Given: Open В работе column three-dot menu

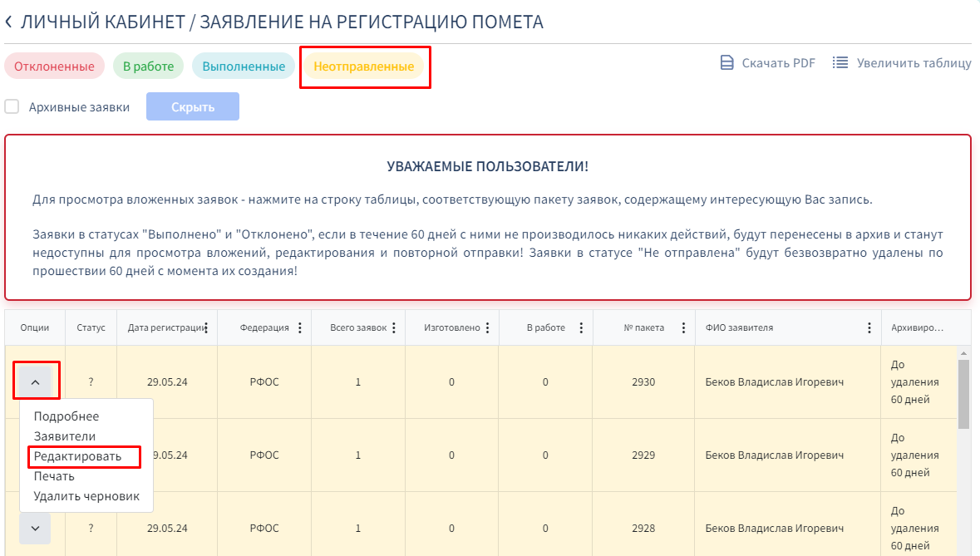Looking at the screenshot, I should tap(582, 328).
